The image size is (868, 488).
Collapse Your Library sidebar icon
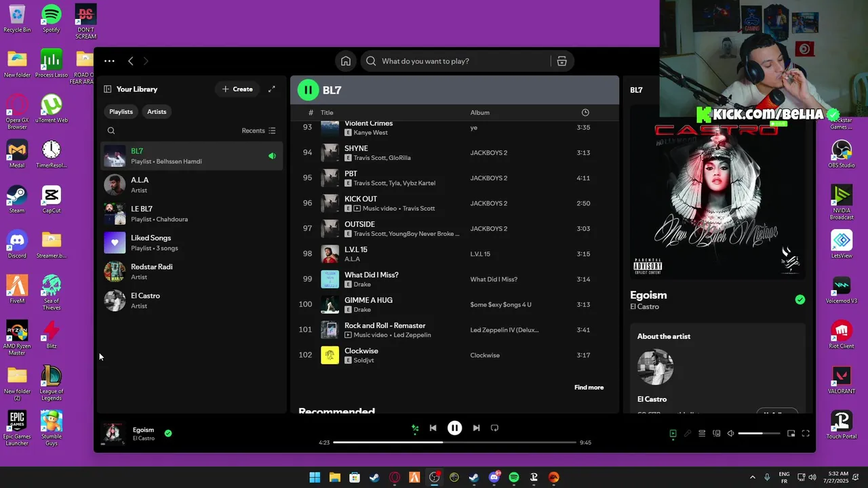tap(108, 89)
